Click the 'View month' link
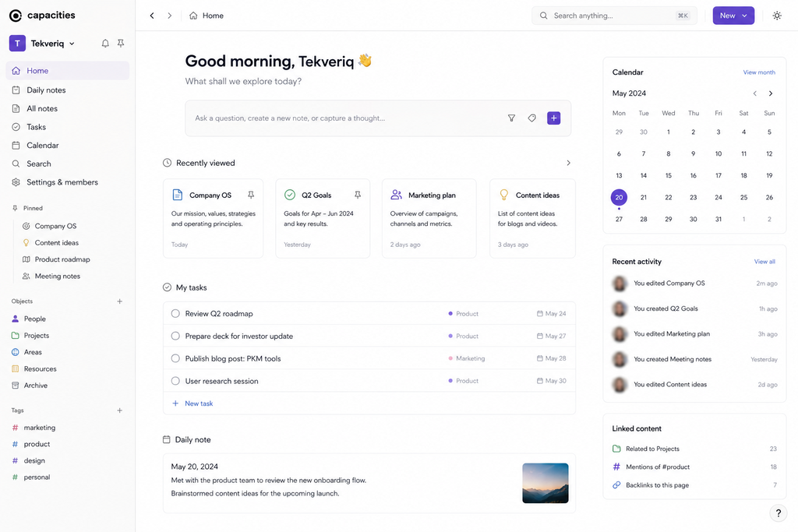This screenshot has height=532, width=798. pyautogui.click(x=759, y=72)
